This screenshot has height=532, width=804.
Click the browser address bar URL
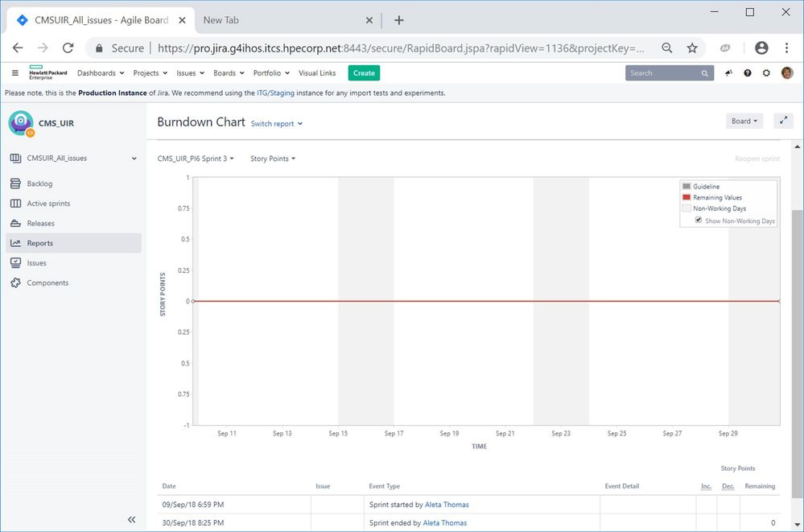pos(400,47)
